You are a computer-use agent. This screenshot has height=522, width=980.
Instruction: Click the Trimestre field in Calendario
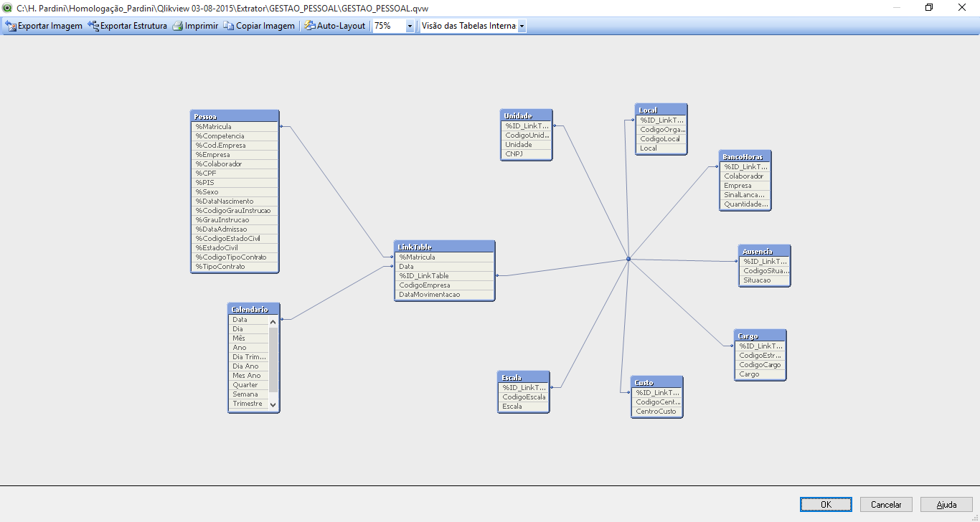[249, 403]
